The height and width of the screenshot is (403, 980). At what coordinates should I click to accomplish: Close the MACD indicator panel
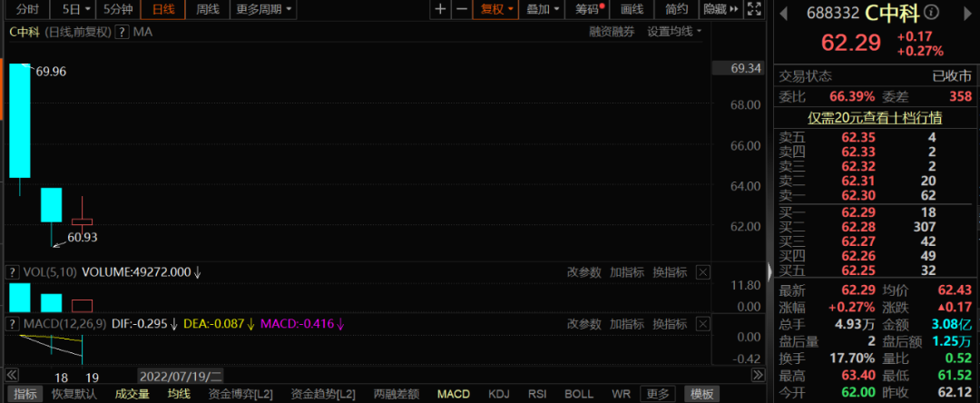coord(703,324)
